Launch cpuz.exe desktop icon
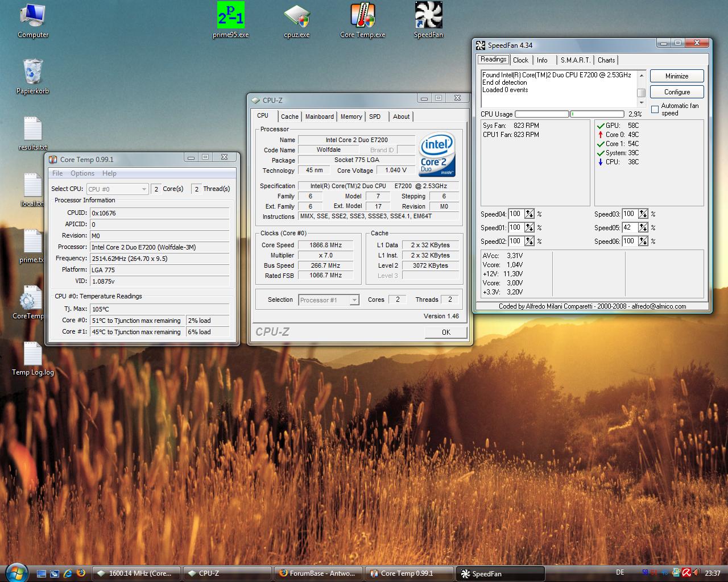 (x=297, y=20)
